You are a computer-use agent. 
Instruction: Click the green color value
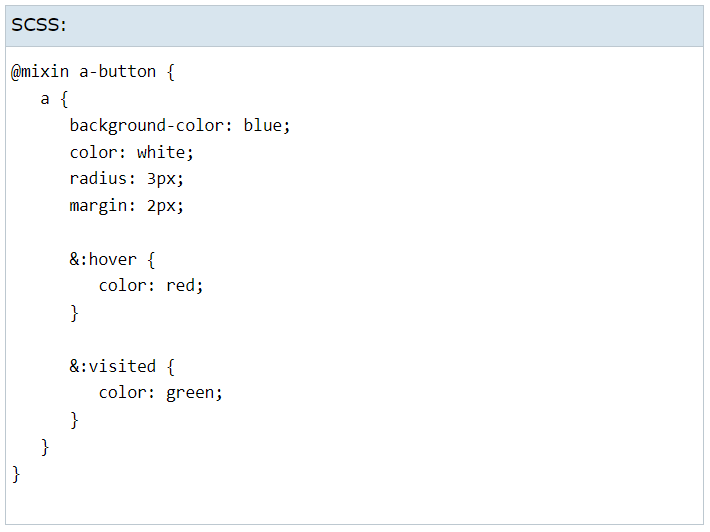(190, 392)
